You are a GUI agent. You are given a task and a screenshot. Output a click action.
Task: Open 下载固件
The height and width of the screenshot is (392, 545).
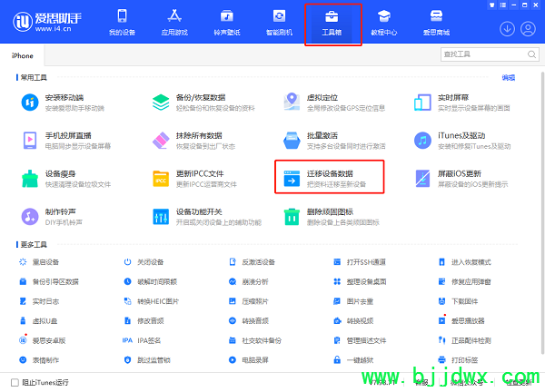[x=458, y=301]
